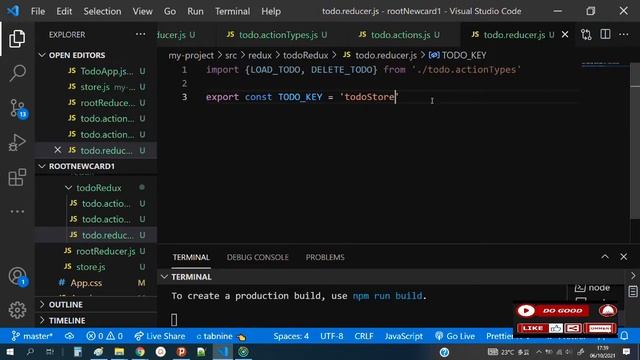Screen dimensions: 640x360
Task: Open the Help menu
Action: click(x=271, y=11)
